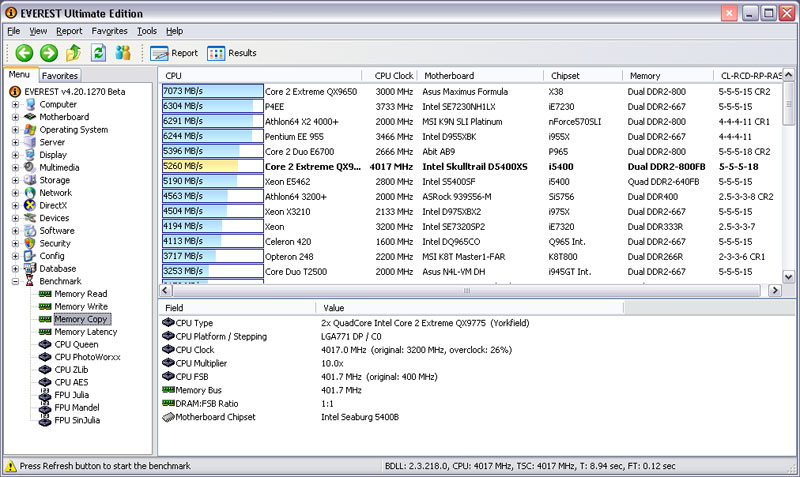The image size is (800, 477).
Task: Click the Refresh toolbar icon
Action: click(x=98, y=52)
